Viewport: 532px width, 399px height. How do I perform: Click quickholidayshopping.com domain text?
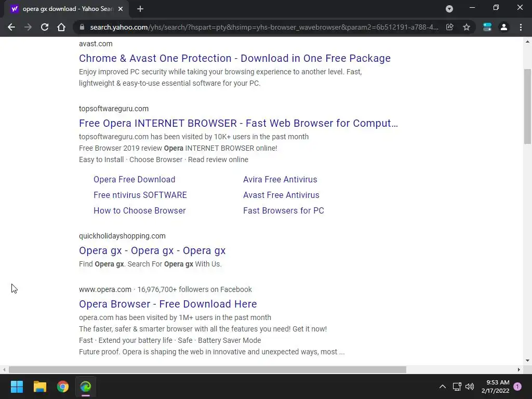pos(122,236)
